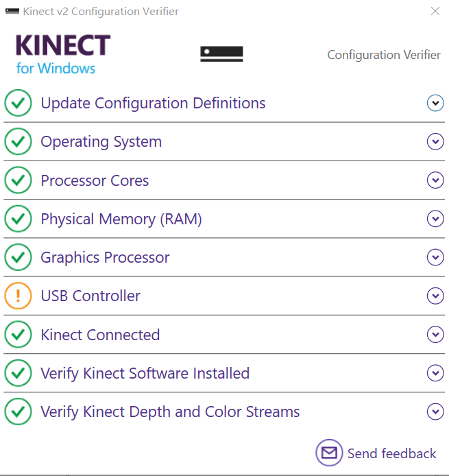Image resolution: width=449 pixels, height=476 pixels.
Task: Click the Send feedback link
Action: coord(391,453)
